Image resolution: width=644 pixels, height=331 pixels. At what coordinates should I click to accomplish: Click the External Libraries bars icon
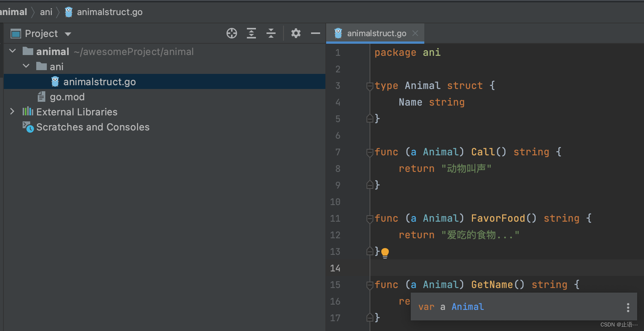tap(28, 111)
